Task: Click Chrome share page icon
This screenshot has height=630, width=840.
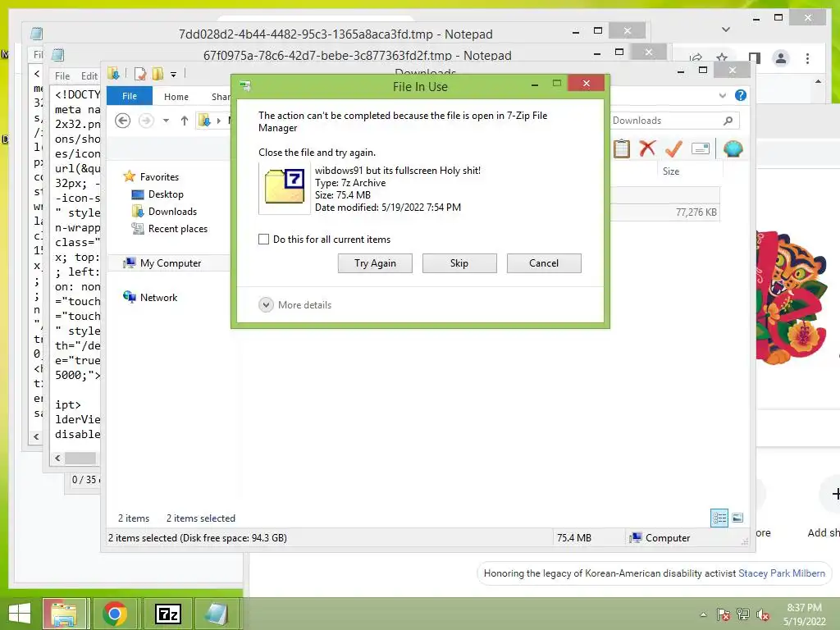Action: (x=696, y=58)
